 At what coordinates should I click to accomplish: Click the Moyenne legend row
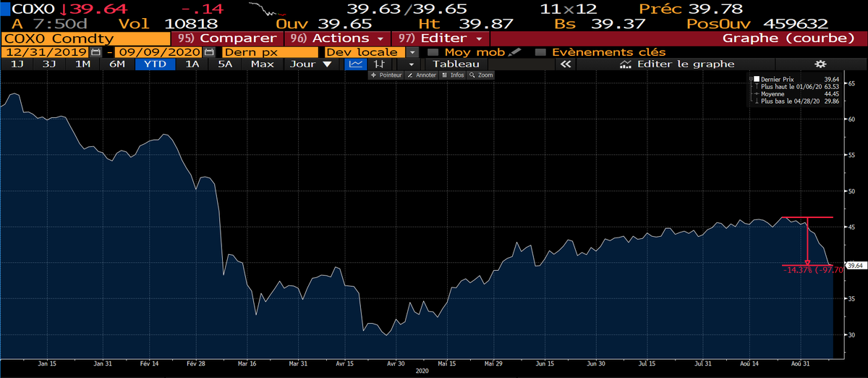[796, 93]
